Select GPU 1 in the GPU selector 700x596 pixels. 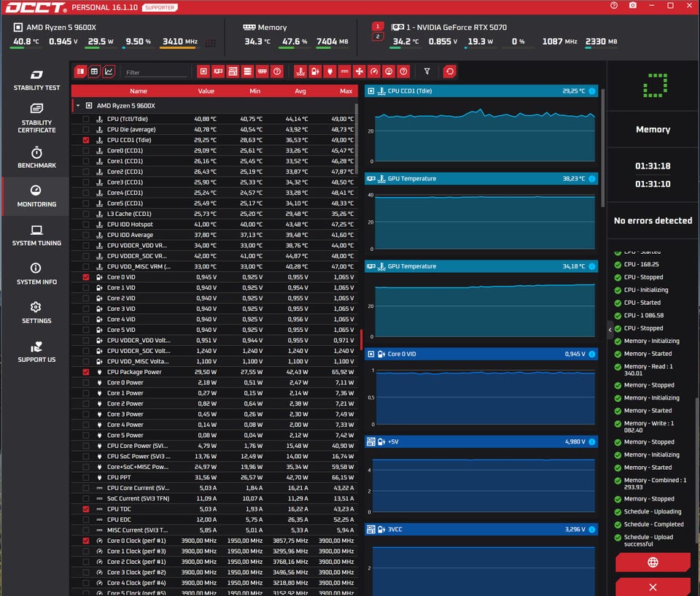[378, 26]
